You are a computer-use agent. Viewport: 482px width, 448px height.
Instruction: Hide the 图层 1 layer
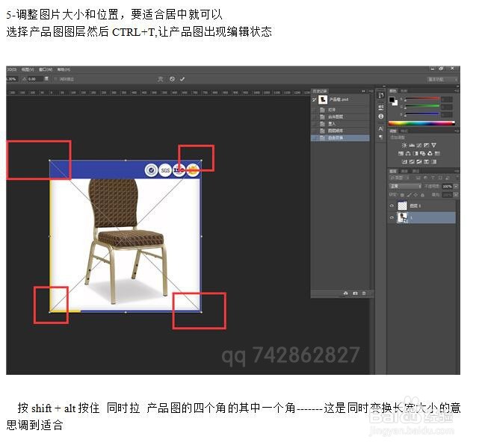pyautogui.click(x=392, y=206)
